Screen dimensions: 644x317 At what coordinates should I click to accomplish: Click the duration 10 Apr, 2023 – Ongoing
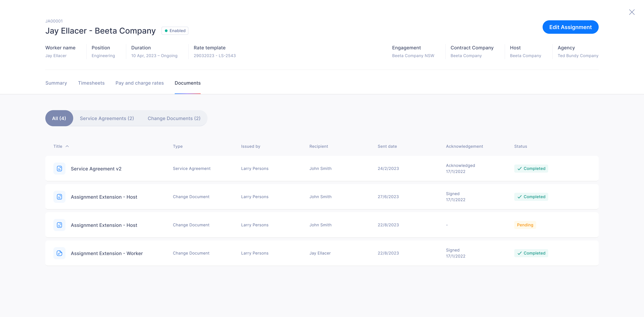pos(154,56)
